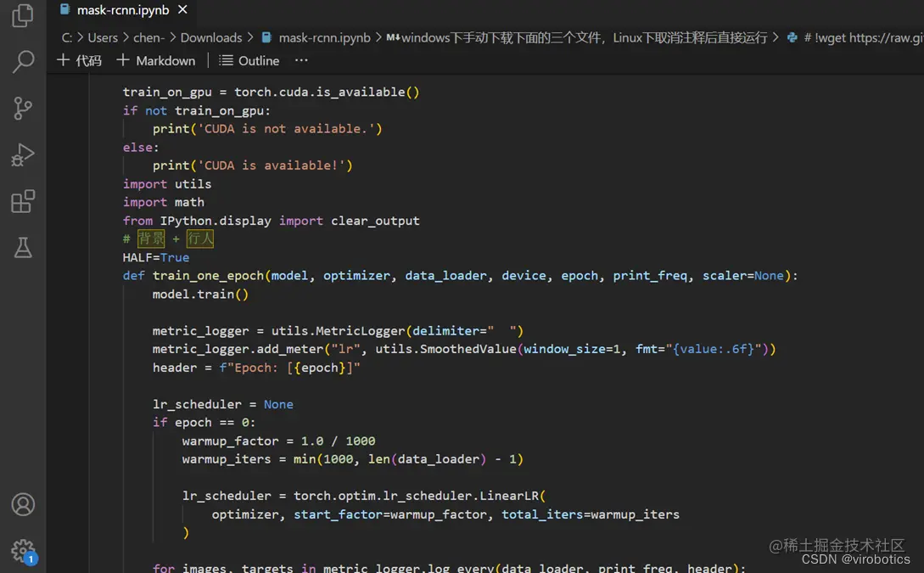This screenshot has width=924, height=573.
Task: Click start_factor=warmup_factor argument
Action: pyautogui.click(x=390, y=514)
